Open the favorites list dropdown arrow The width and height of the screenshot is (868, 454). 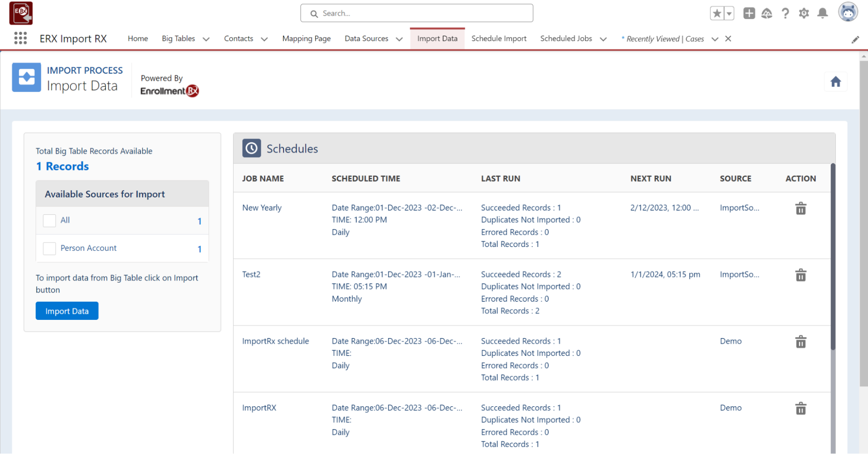click(x=729, y=13)
